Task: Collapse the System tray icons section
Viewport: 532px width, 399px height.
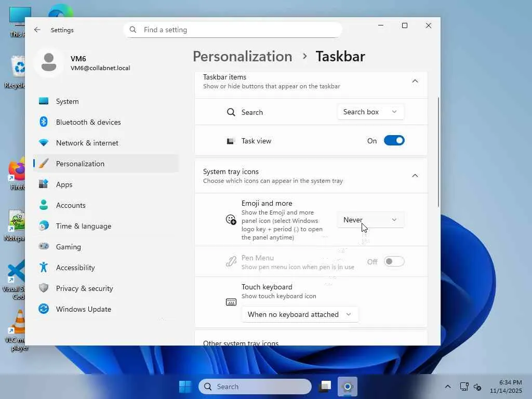Action: pos(415,176)
